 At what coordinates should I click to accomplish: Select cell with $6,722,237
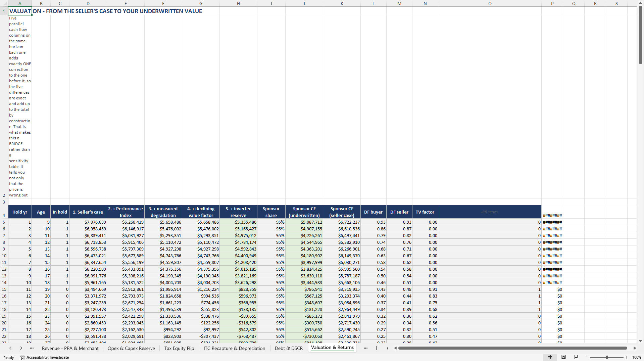coord(342,222)
